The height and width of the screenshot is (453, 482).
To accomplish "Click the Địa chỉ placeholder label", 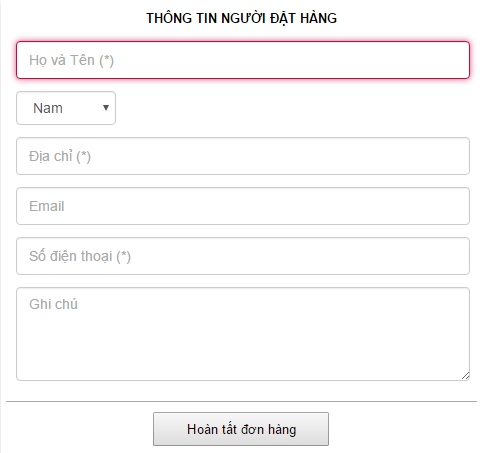I will click(x=60, y=156).
